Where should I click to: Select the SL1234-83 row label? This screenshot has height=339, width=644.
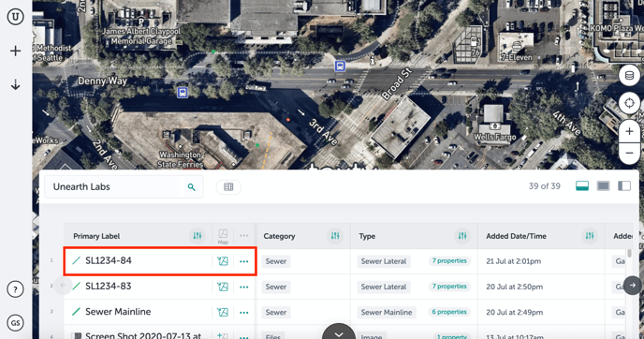(109, 286)
